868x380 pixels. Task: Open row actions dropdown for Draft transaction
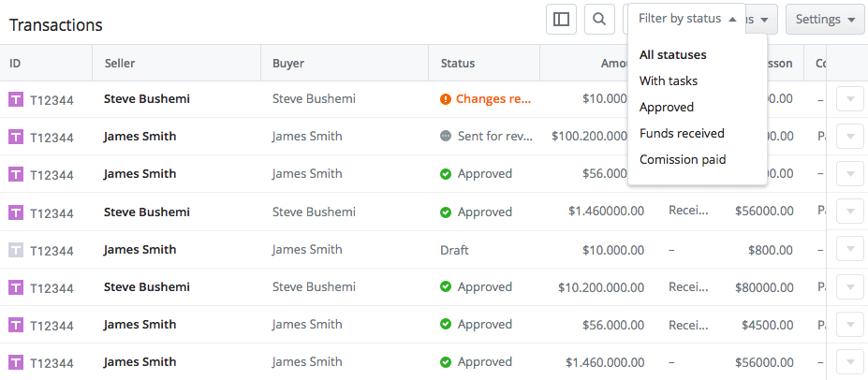click(849, 250)
